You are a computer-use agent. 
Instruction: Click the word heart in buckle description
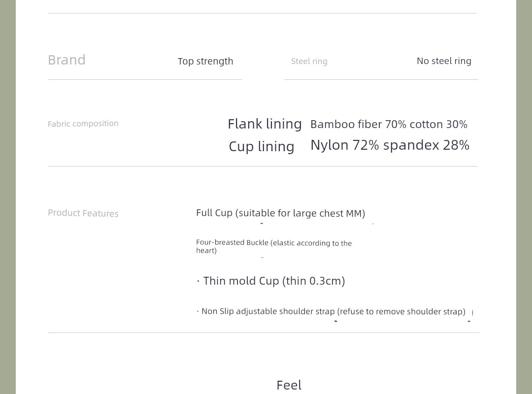click(206, 251)
